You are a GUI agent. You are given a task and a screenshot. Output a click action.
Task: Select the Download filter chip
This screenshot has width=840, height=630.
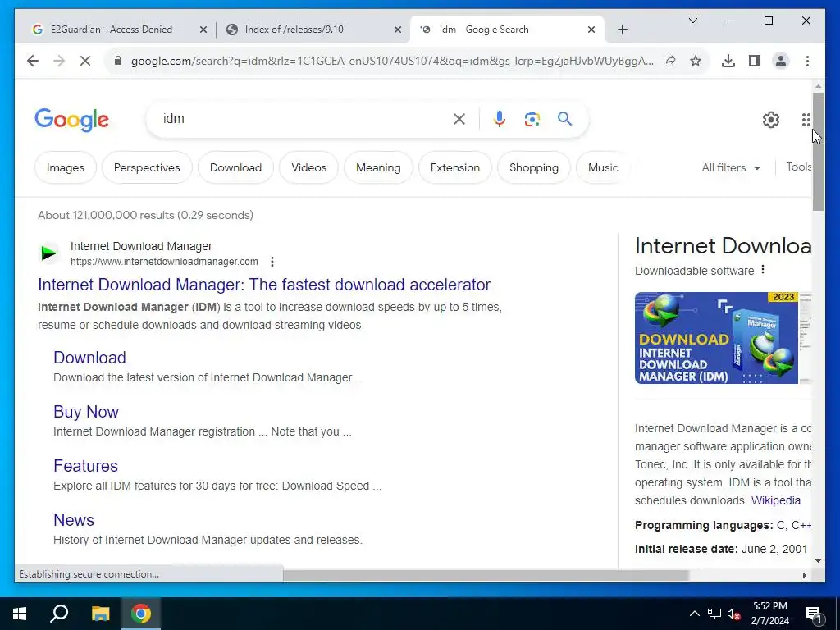pos(235,167)
